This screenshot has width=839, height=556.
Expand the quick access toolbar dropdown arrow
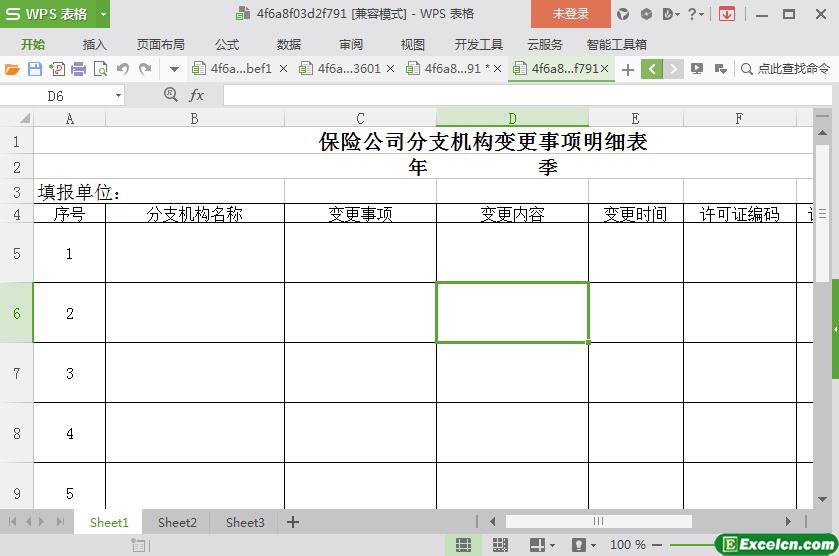point(174,69)
